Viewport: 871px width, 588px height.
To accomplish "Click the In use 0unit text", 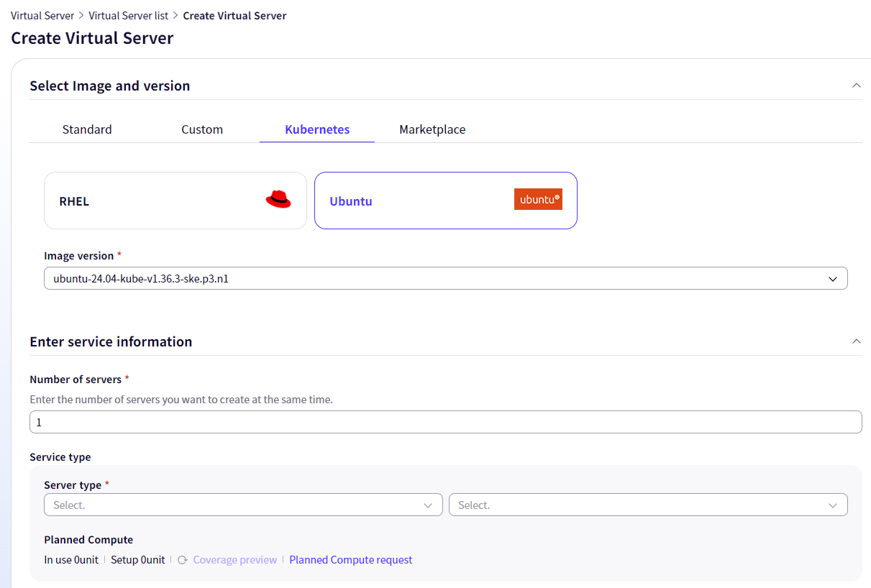I will pyautogui.click(x=71, y=560).
